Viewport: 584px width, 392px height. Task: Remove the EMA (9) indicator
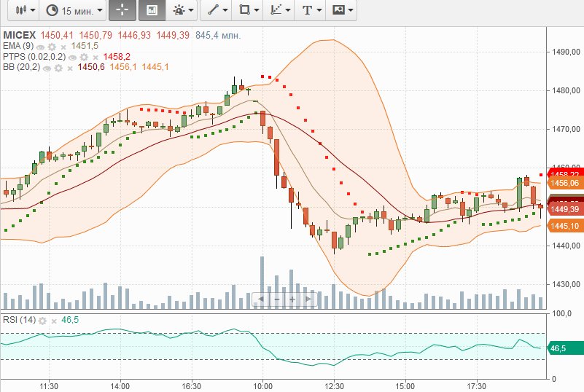tap(63, 46)
